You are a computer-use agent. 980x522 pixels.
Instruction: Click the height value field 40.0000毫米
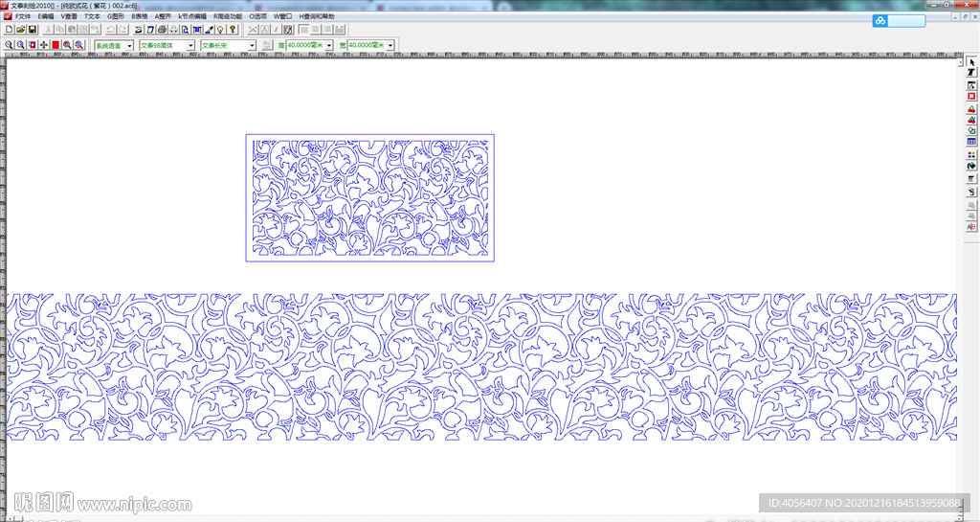(305, 45)
